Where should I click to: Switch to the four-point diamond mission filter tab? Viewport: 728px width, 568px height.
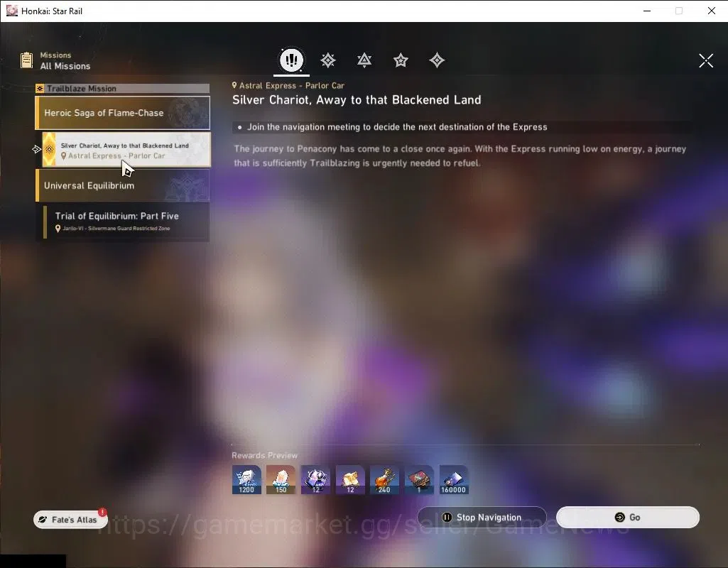tap(437, 60)
